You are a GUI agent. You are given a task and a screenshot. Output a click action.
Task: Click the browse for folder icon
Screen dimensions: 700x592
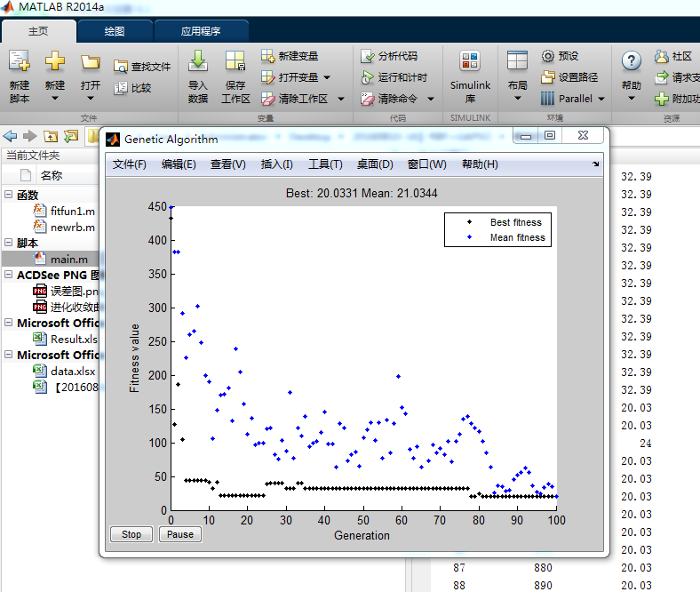[71, 136]
